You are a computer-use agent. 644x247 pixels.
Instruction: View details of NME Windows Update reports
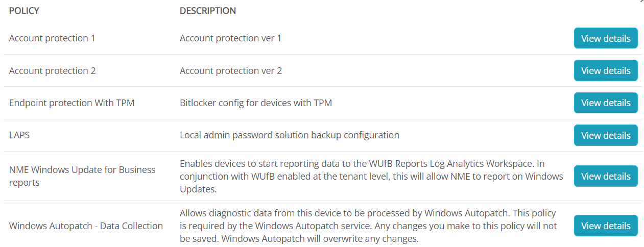(x=606, y=176)
